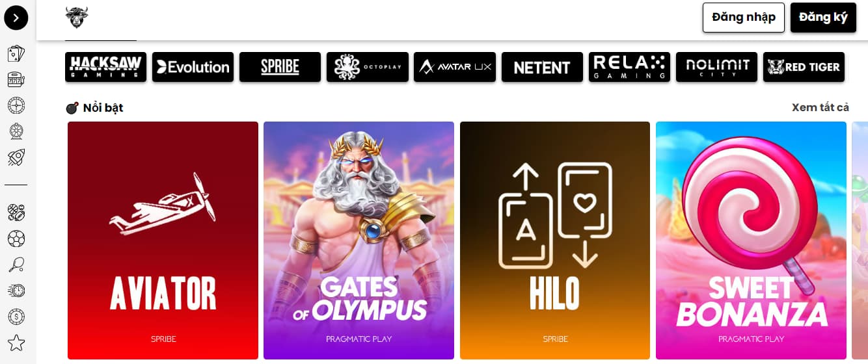868x364 pixels.
Task: Filter by Hacksaw Gaming provider
Action: (106, 67)
